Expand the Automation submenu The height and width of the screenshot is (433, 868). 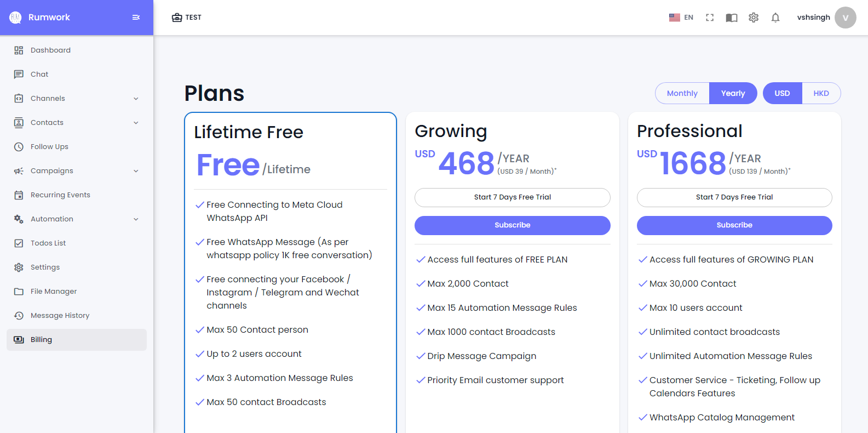(136, 219)
